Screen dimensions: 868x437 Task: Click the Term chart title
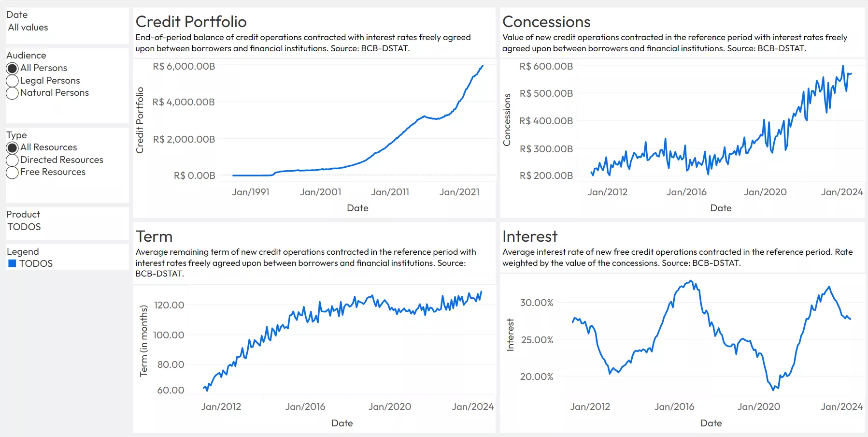coord(154,236)
